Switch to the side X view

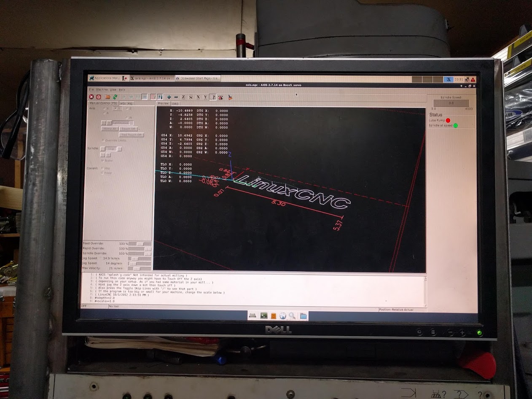[x=198, y=97]
